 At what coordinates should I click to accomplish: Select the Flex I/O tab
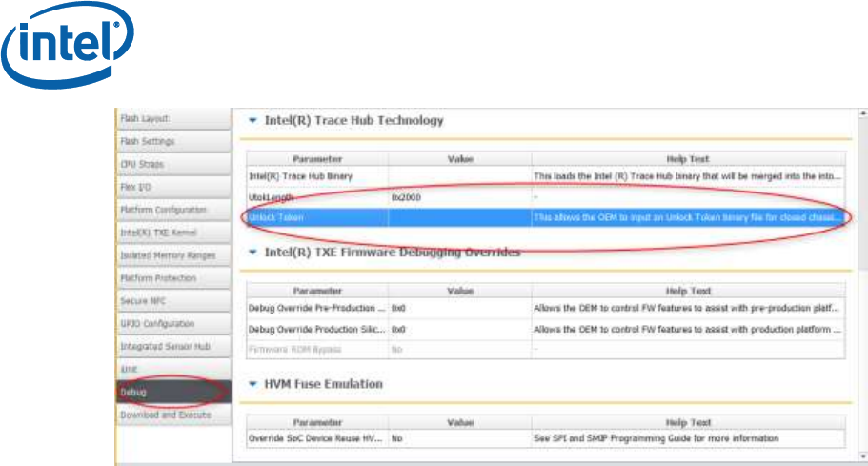(x=173, y=187)
